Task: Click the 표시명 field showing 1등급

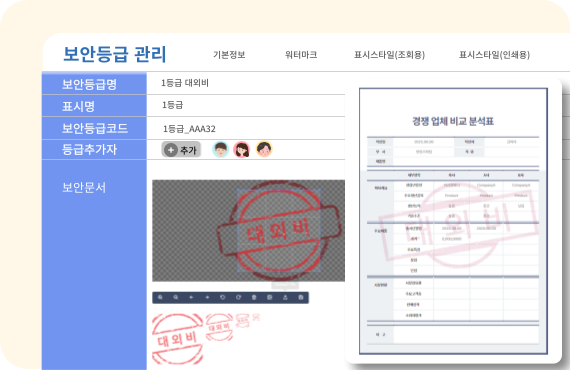Action: tap(246, 106)
